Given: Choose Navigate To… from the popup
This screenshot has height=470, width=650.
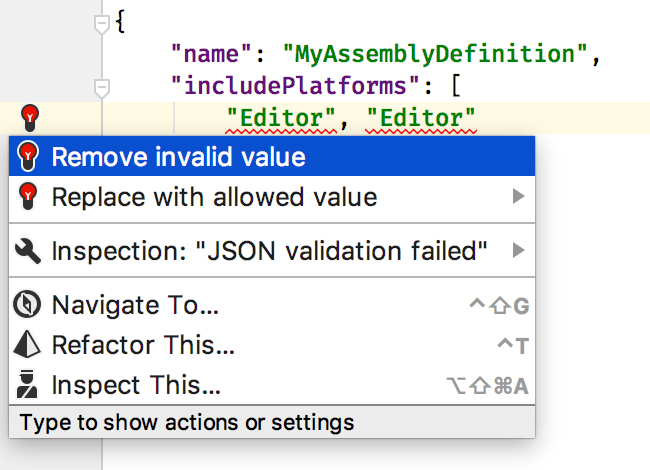Looking at the screenshot, I should (x=272, y=305).
